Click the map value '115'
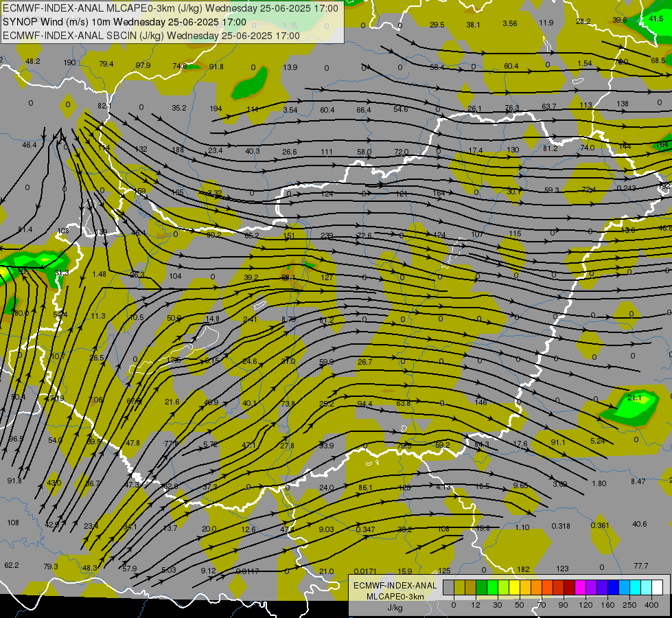This screenshot has width=672, height=618. click(x=515, y=233)
